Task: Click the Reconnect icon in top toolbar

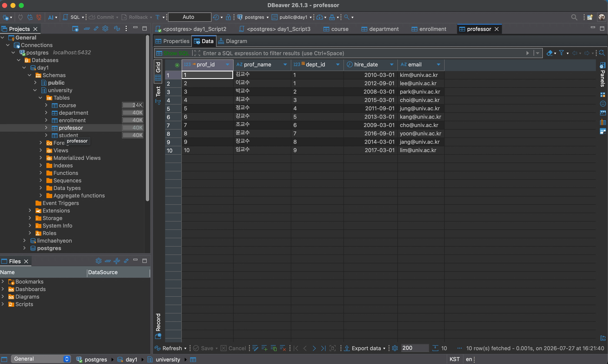Action: [x=30, y=17]
